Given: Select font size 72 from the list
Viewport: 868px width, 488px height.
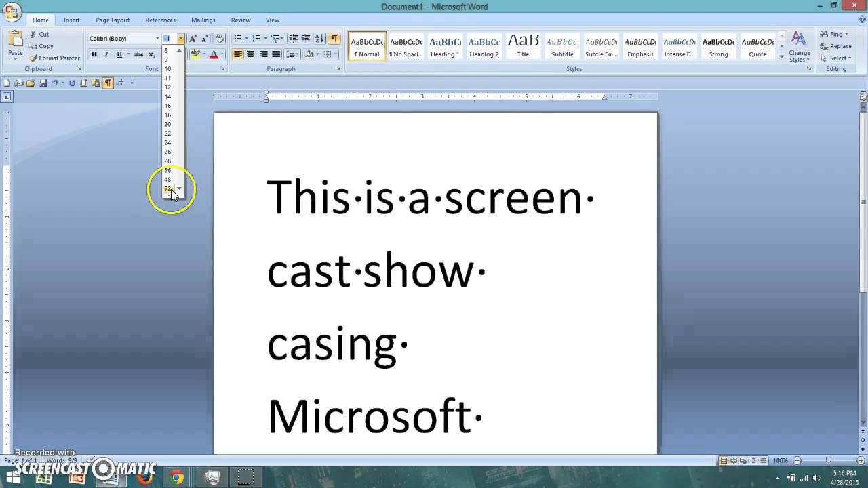Looking at the screenshot, I should (170, 188).
